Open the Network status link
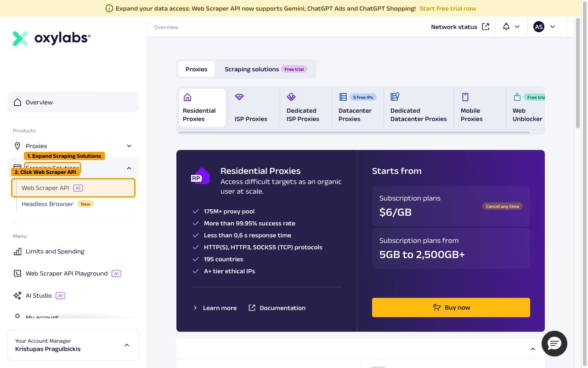Viewport: 588px width, 368px height. tap(460, 27)
